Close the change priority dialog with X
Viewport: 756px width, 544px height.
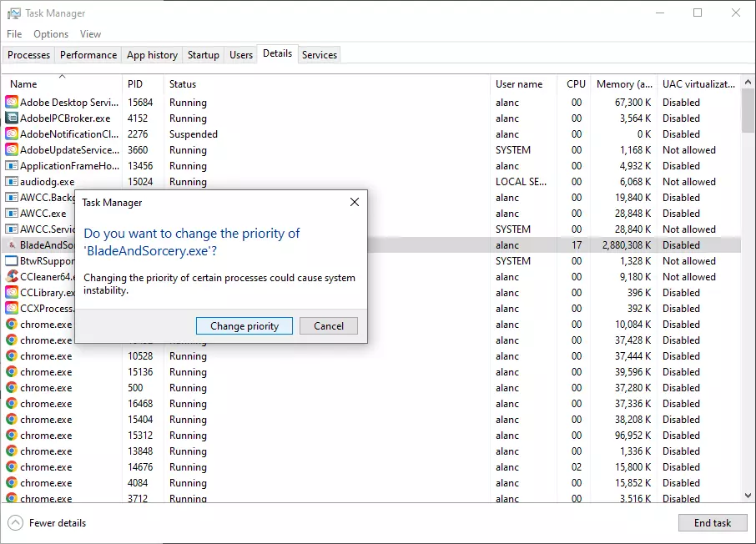click(x=355, y=203)
